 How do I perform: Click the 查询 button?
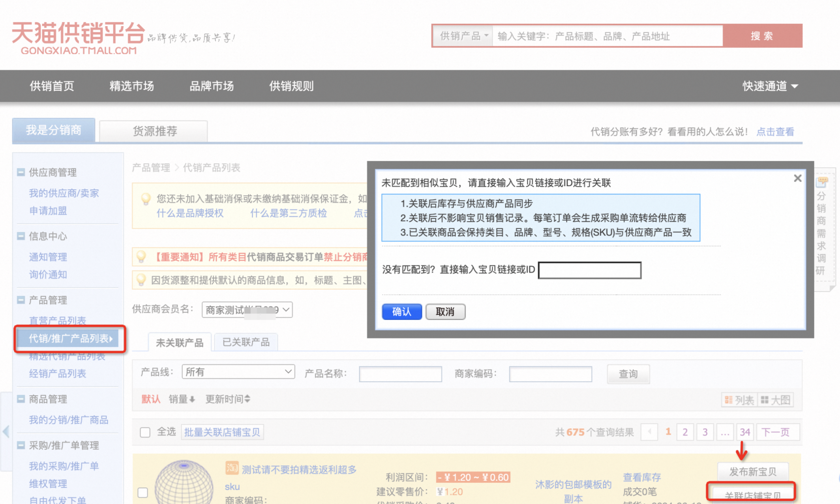(628, 374)
